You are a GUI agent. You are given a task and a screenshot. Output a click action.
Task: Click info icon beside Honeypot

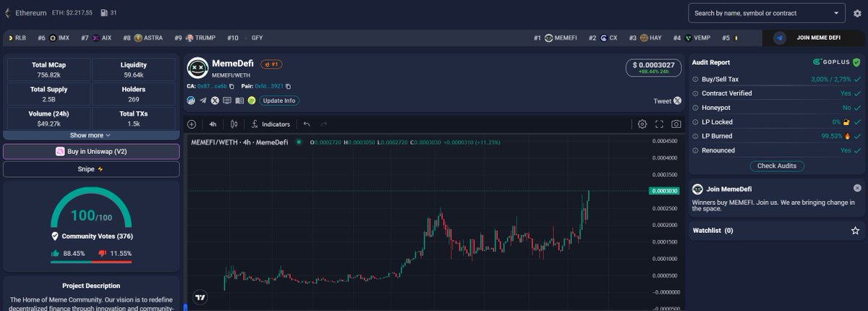click(695, 107)
